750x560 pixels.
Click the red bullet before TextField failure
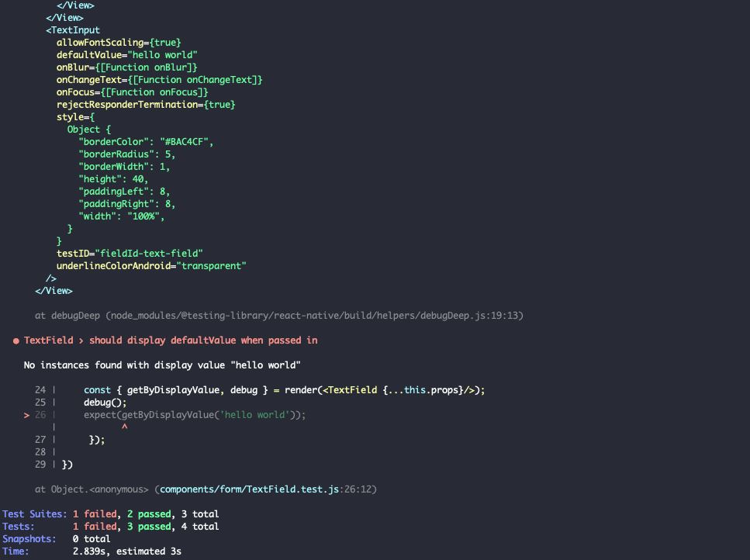coord(16,341)
